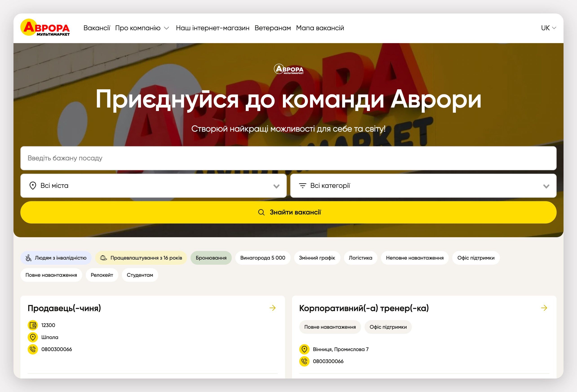Click the Приєднуйся до команди Аврори heading
The height and width of the screenshot is (392, 577).
point(288,100)
